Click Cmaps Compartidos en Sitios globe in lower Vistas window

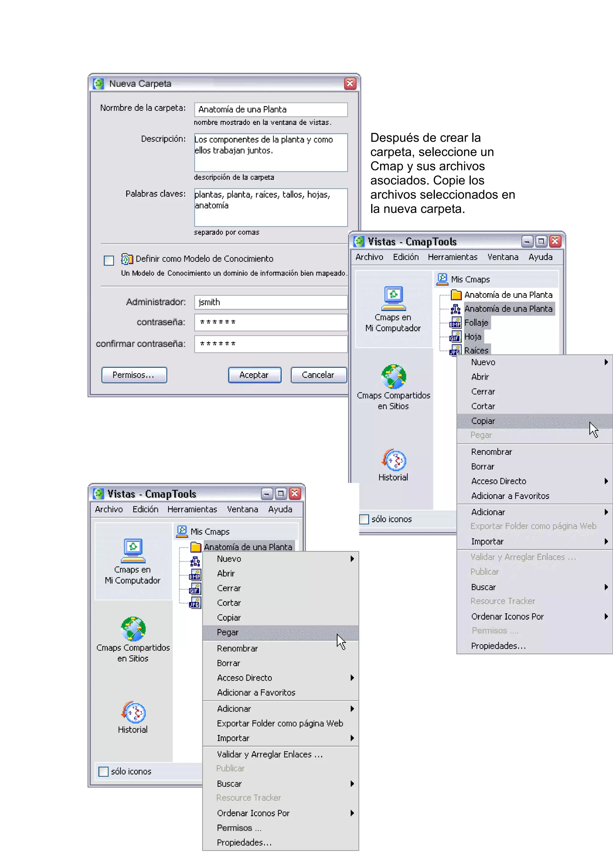pos(133,629)
